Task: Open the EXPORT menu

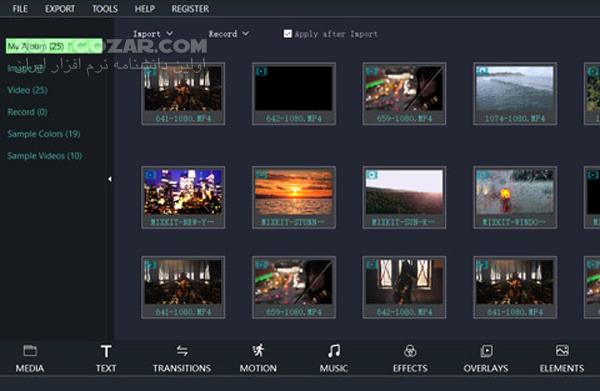Action: coord(60,8)
